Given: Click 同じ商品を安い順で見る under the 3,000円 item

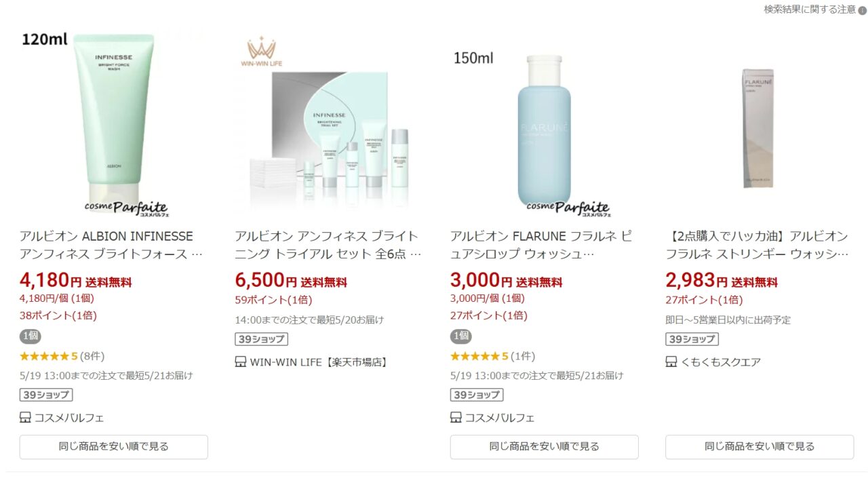Looking at the screenshot, I should 545,447.
